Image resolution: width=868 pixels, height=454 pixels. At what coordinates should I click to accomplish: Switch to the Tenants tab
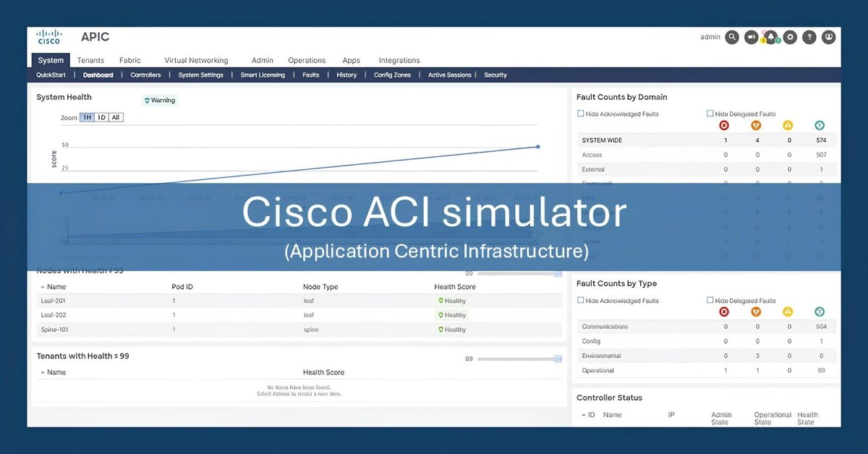(90, 60)
